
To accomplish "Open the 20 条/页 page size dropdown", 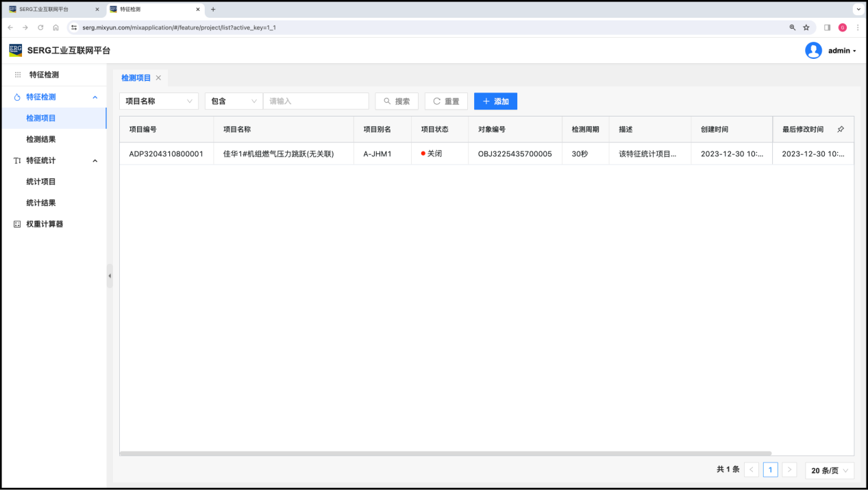I will pos(829,470).
